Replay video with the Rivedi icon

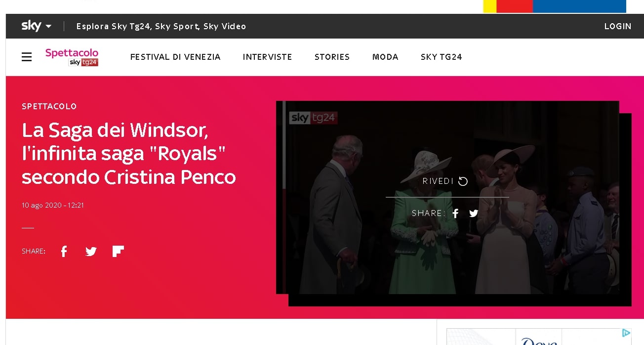[x=463, y=181]
